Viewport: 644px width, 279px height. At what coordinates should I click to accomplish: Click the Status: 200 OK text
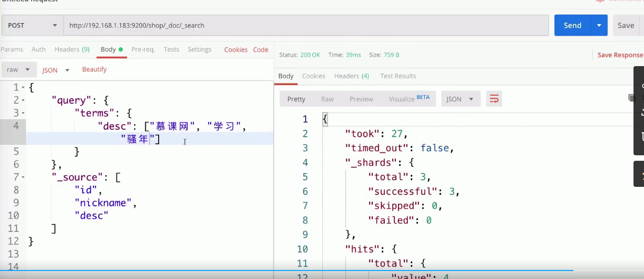click(x=300, y=55)
